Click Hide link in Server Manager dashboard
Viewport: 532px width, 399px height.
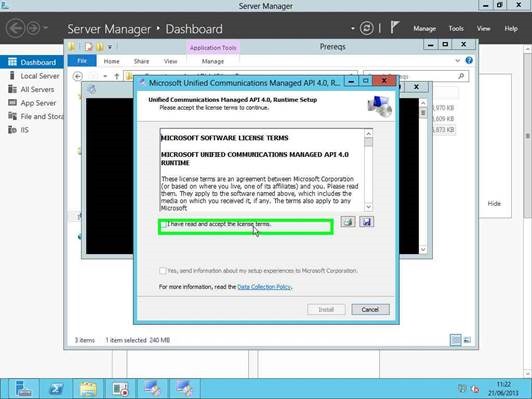[494, 204]
